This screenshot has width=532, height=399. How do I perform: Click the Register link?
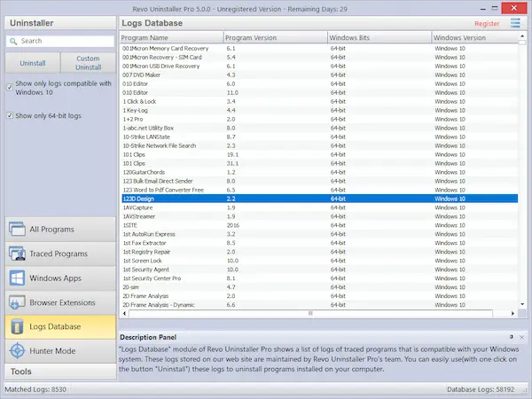(x=487, y=24)
